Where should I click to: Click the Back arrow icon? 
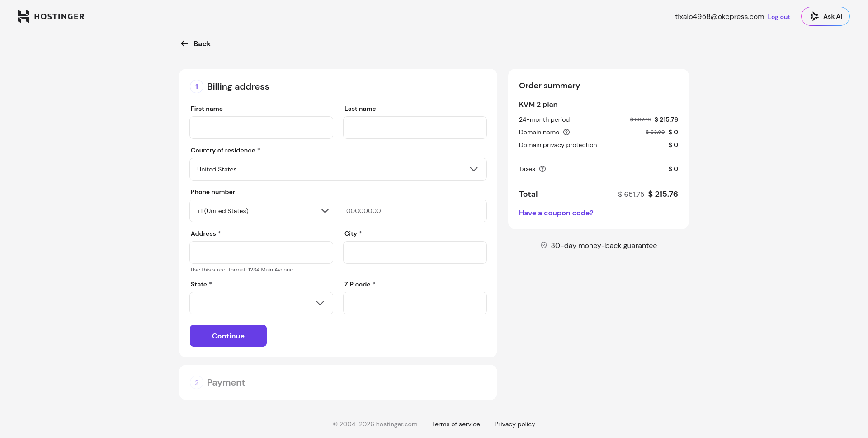(x=184, y=43)
